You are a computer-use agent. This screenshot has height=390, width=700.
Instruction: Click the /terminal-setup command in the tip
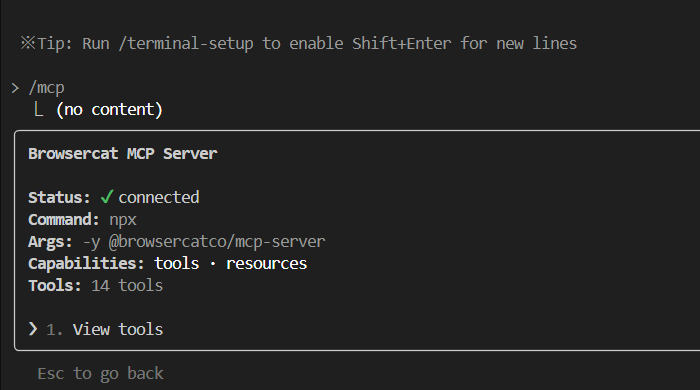coord(186,44)
